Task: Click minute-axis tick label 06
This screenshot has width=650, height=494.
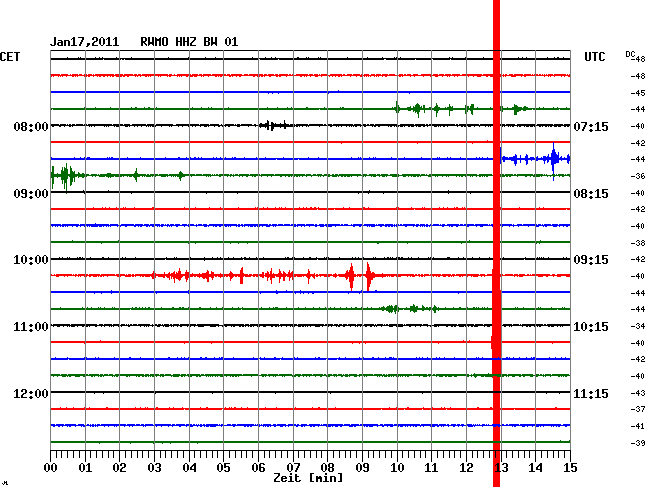Action: 258,468
